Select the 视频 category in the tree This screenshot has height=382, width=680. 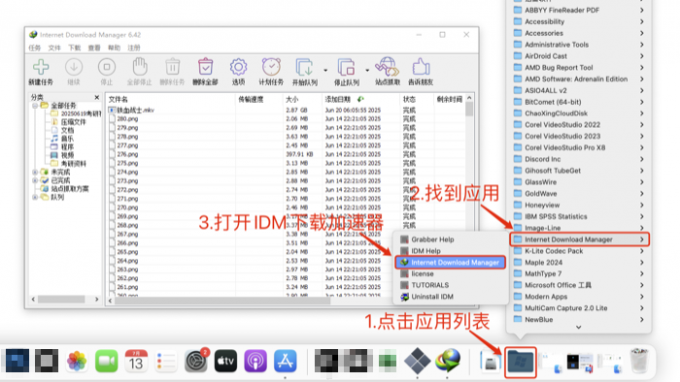coord(67,155)
